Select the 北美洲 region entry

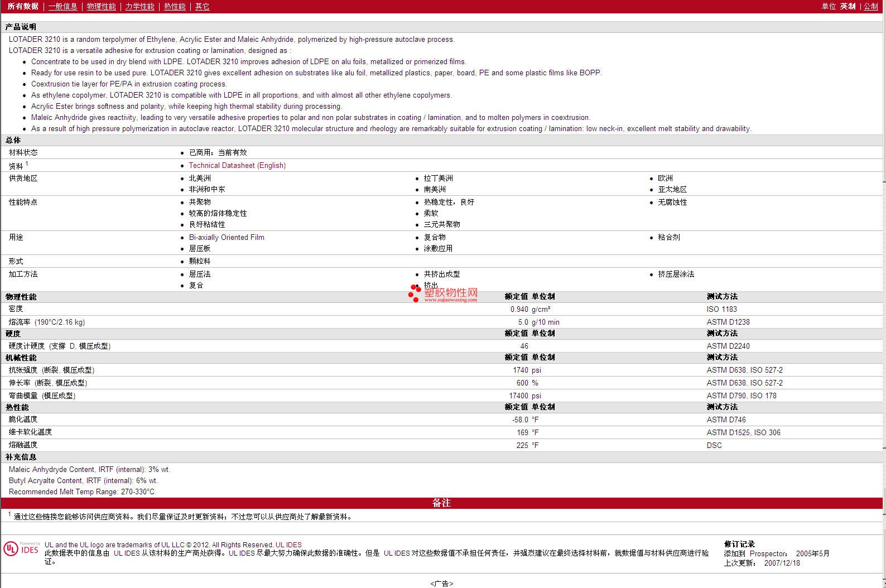tap(200, 179)
